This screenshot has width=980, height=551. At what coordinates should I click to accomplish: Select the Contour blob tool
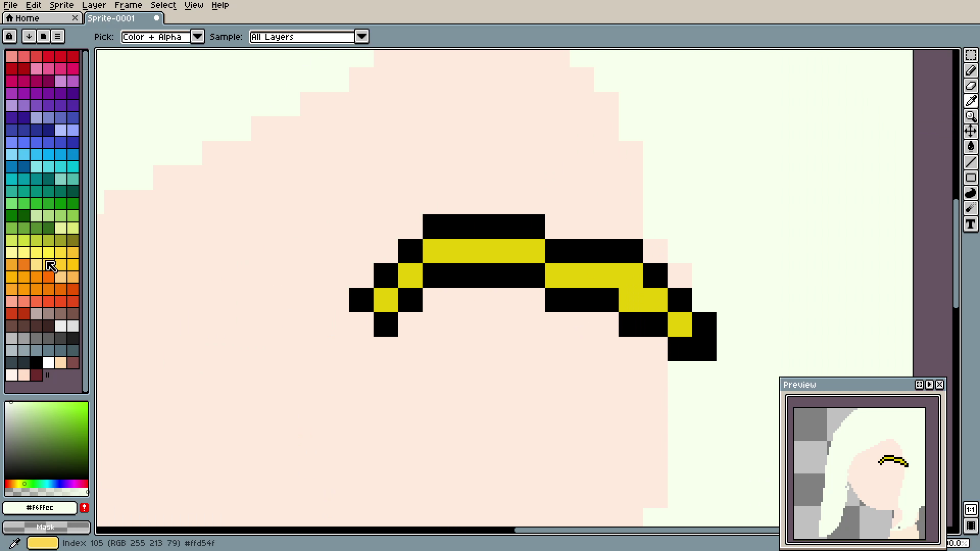pyautogui.click(x=970, y=193)
